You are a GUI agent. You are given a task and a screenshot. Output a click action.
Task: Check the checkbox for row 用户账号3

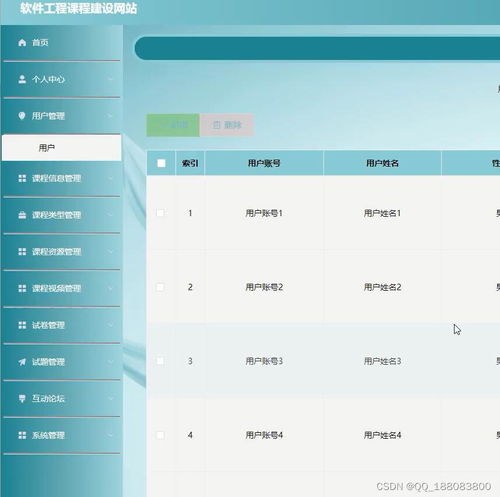pyautogui.click(x=160, y=361)
